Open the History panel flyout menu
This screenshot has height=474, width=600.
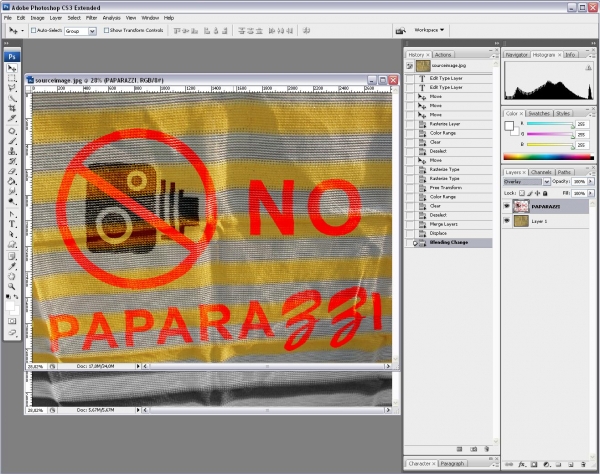pyautogui.click(x=496, y=55)
